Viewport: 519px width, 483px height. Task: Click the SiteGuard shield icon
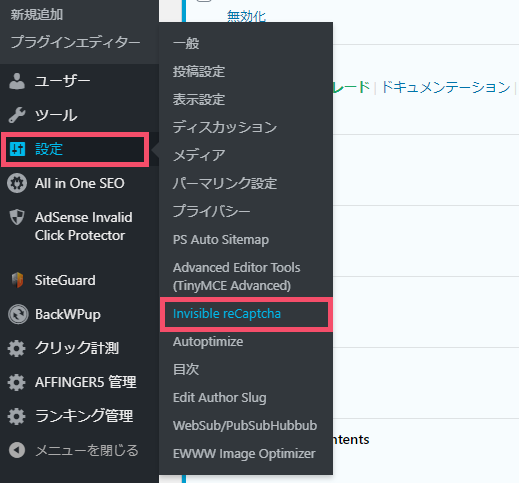[x=17, y=280]
